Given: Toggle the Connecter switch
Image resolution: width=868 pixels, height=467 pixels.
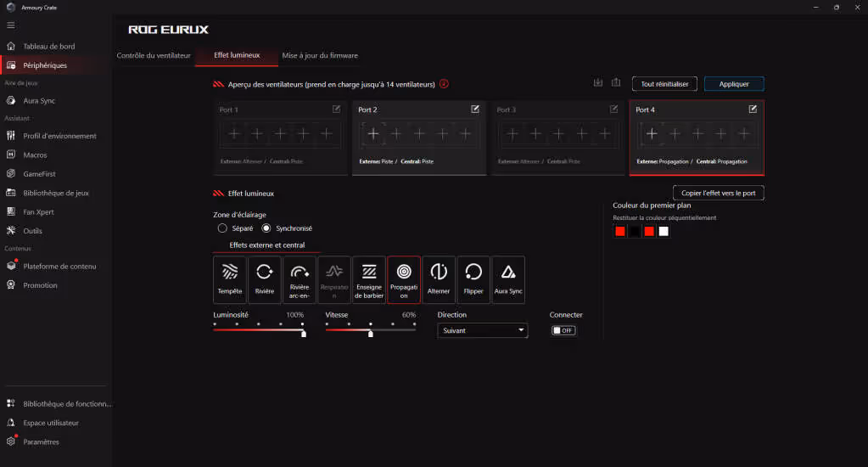Looking at the screenshot, I should pyautogui.click(x=563, y=331).
